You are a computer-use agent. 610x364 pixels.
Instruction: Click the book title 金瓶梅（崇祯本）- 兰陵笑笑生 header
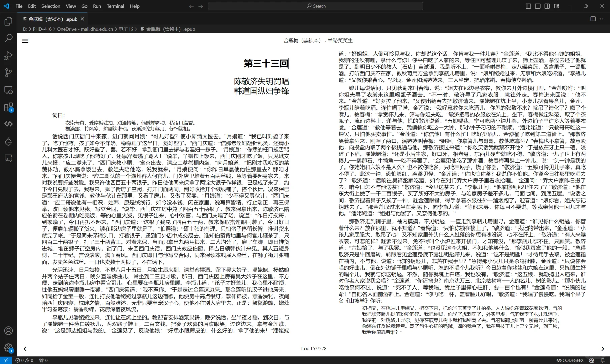coord(318,41)
